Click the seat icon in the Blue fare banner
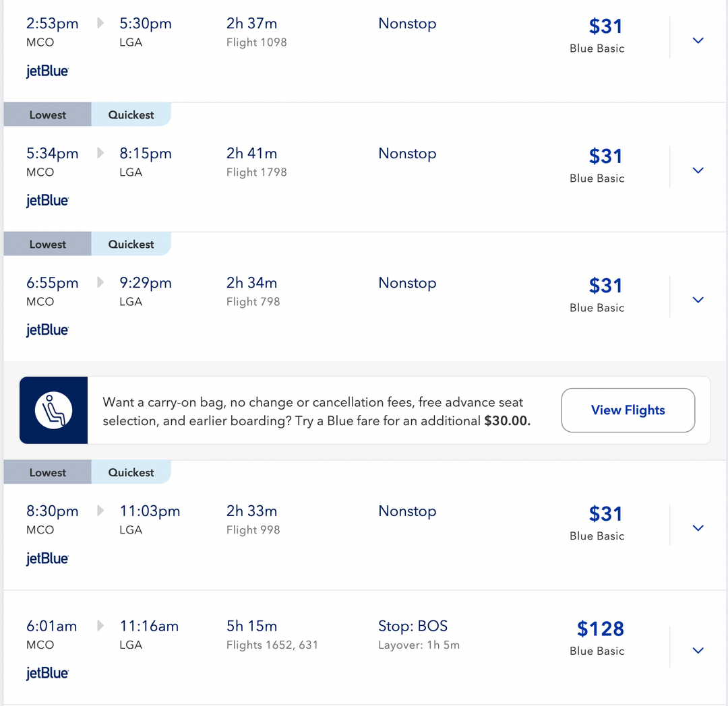The image size is (728, 706). pos(53,410)
